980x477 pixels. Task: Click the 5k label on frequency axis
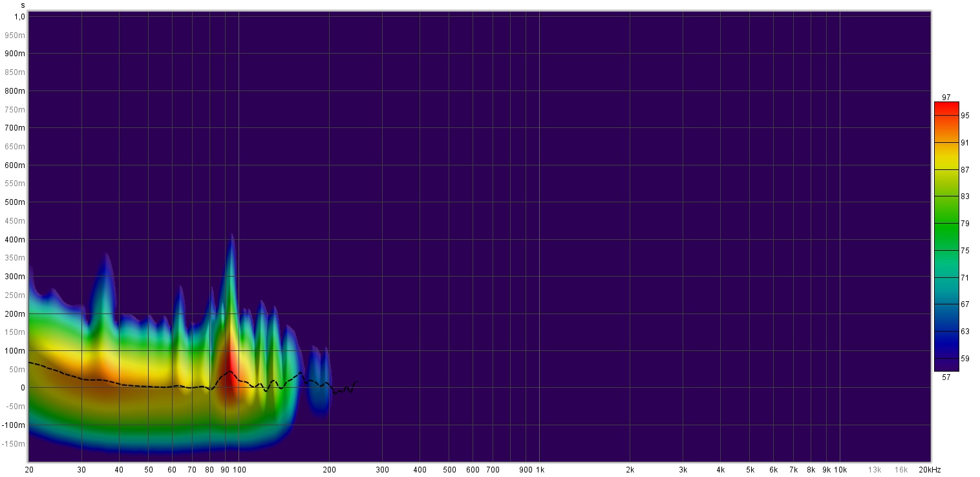750,469
